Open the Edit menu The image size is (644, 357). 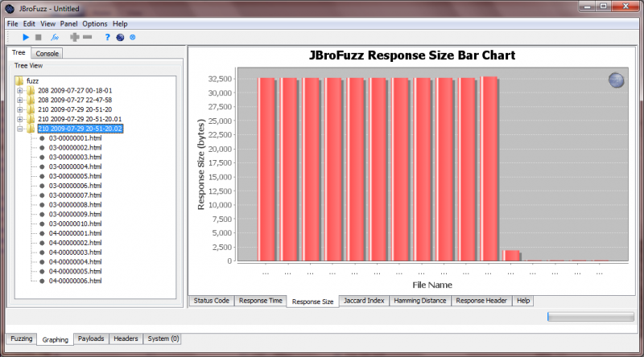29,24
